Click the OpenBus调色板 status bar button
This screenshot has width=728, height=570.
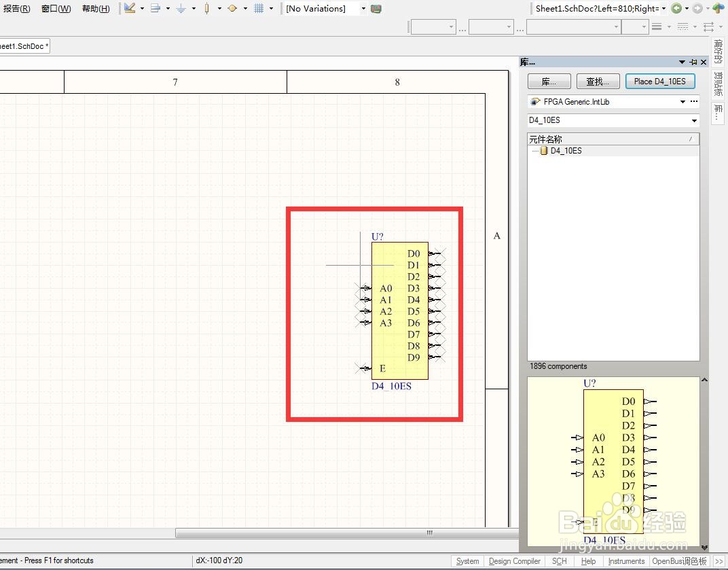(x=679, y=560)
